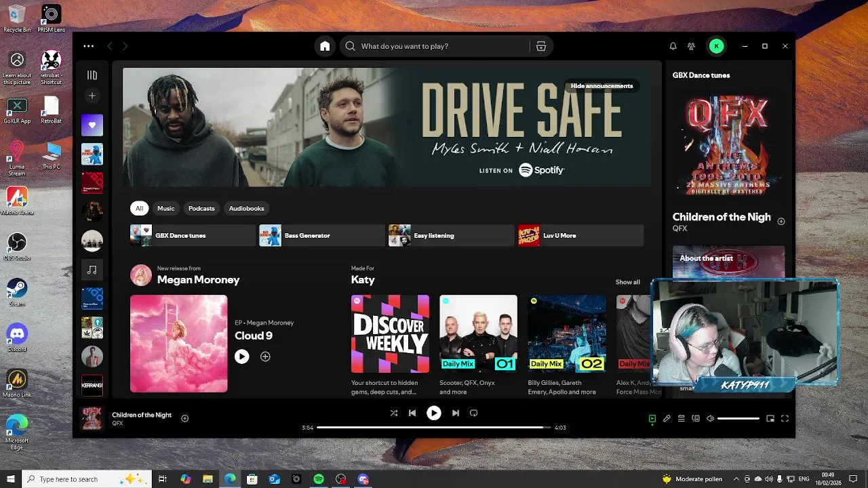Image resolution: width=868 pixels, height=488 pixels.
Task: Open Microsoft Edge from the taskbar
Action: pos(230,479)
